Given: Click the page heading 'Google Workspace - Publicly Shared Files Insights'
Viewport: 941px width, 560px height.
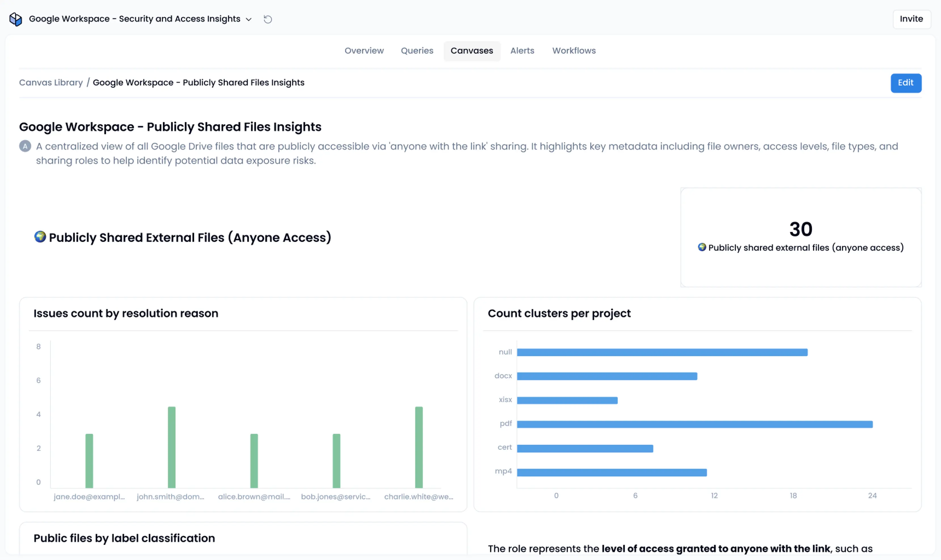Looking at the screenshot, I should pos(170,127).
